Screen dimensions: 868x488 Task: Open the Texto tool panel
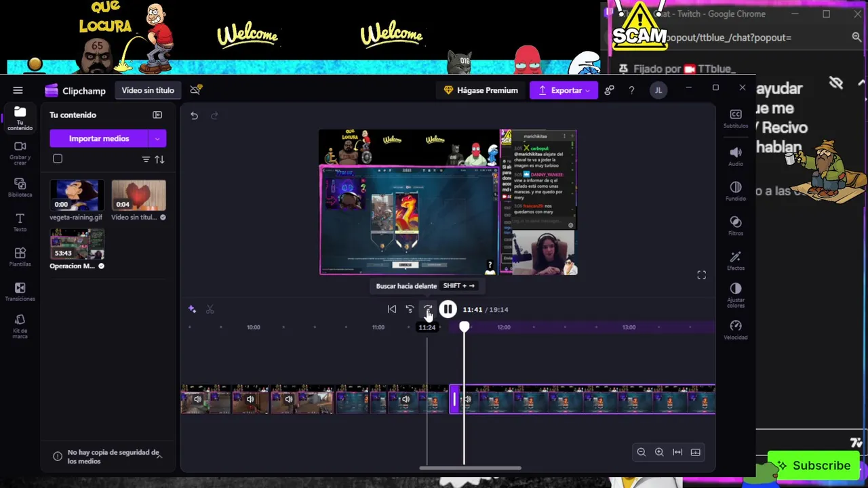tap(20, 222)
